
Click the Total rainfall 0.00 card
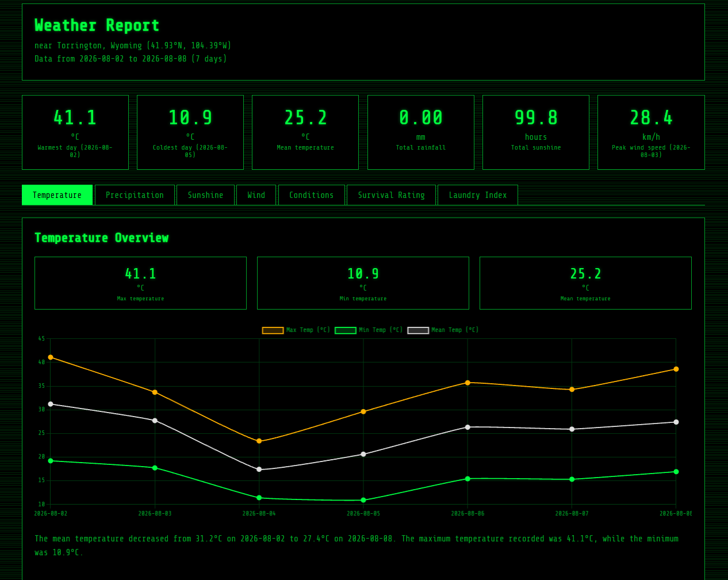tap(421, 132)
